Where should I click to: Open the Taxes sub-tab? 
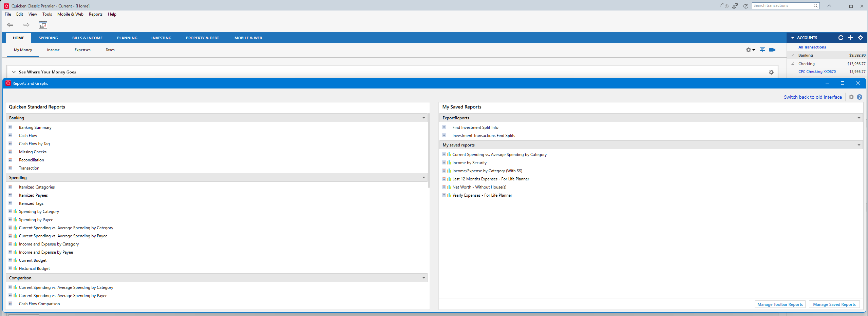pos(110,50)
